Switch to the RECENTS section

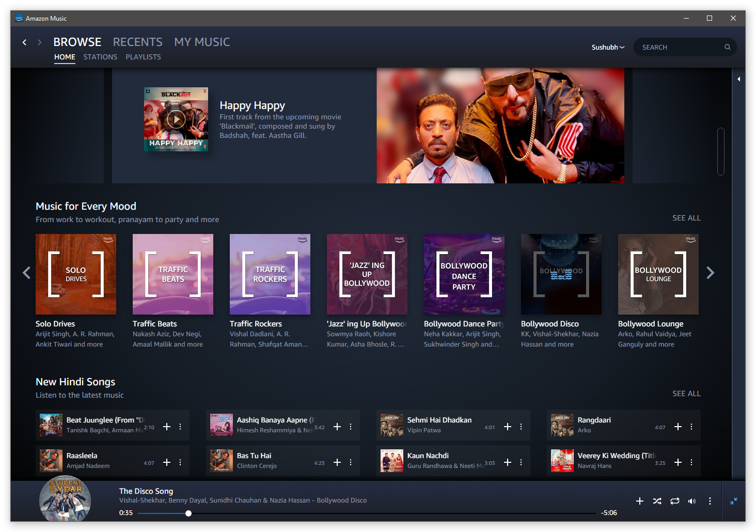tap(138, 42)
